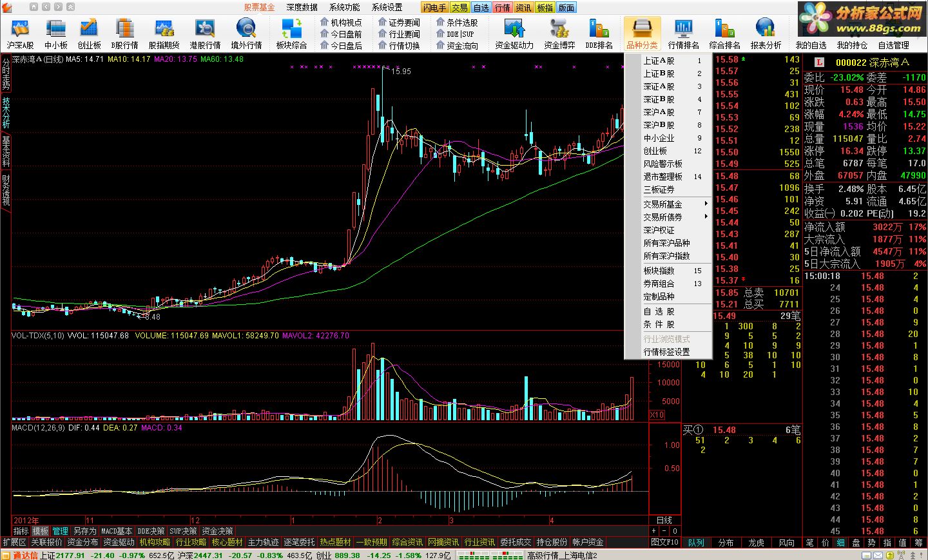928x560 pixels.
Task: Expand the 交易所债券 submenu
Action: point(668,217)
